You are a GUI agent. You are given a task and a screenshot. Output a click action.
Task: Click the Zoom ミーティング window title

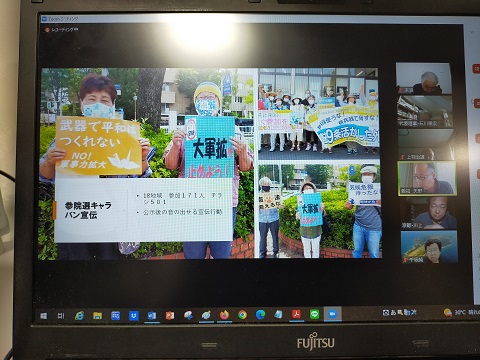pyautogui.click(x=63, y=19)
